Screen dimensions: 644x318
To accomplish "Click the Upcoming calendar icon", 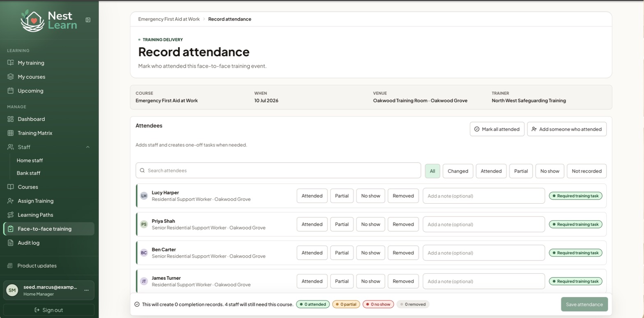I will tap(11, 91).
